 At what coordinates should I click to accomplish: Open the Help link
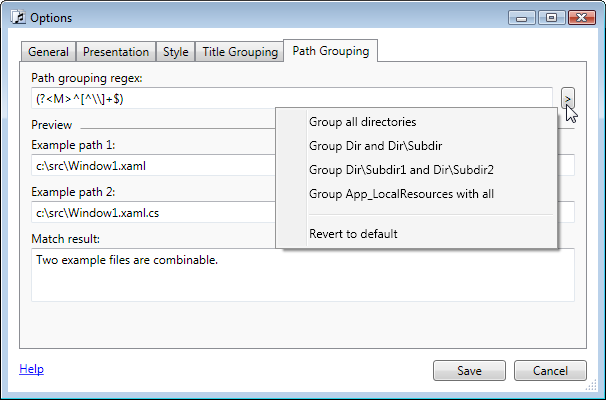tap(31, 369)
